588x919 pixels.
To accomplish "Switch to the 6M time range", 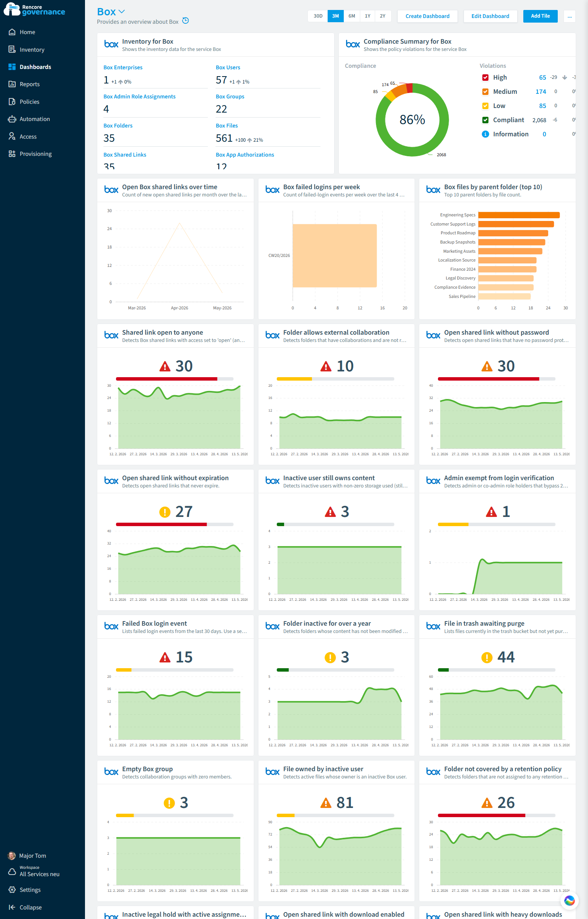I will [x=352, y=16].
